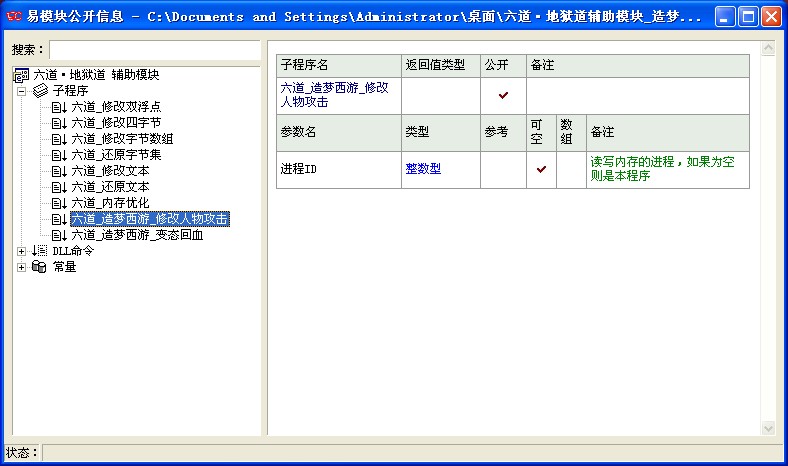Click the 公开 column header
This screenshot has height=466, width=788.
point(503,66)
